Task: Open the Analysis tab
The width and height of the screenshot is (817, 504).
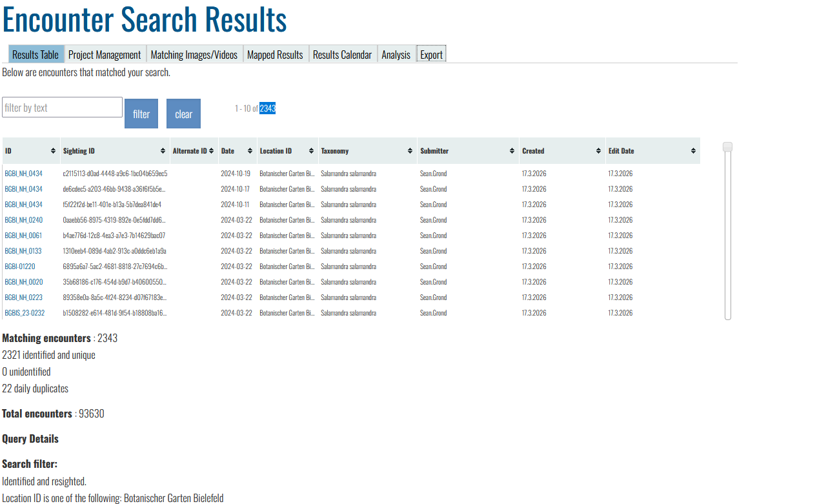Action: [x=396, y=55]
